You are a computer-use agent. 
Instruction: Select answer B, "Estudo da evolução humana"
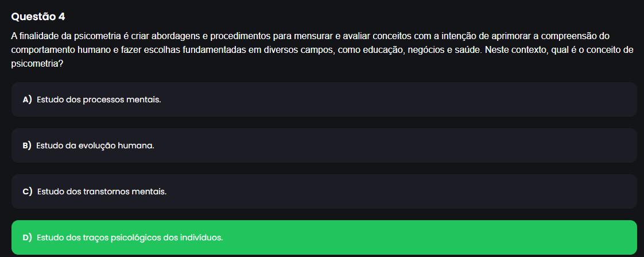(x=95, y=145)
